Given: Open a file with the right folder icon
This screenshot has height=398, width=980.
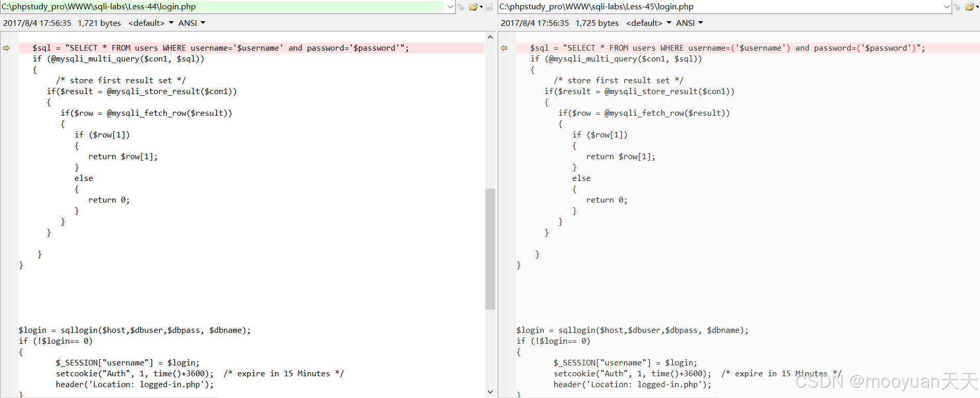Looking at the screenshot, I should click(x=970, y=7).
